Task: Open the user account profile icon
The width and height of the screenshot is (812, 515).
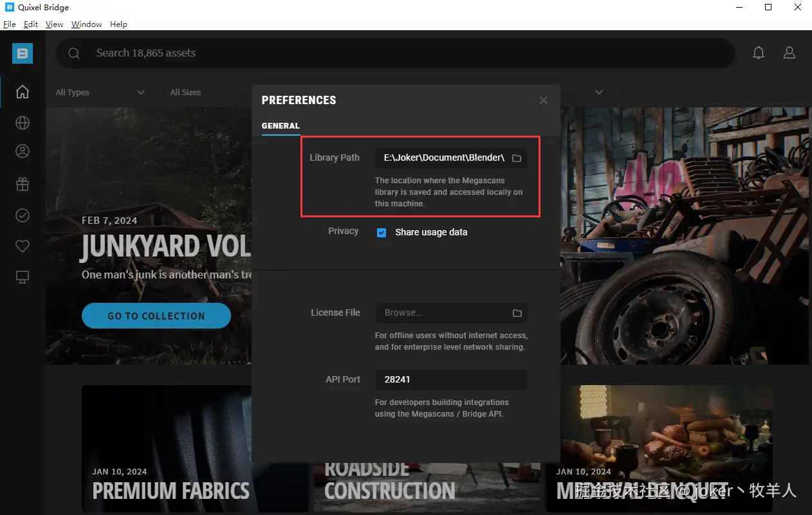Action: point(789,53)
